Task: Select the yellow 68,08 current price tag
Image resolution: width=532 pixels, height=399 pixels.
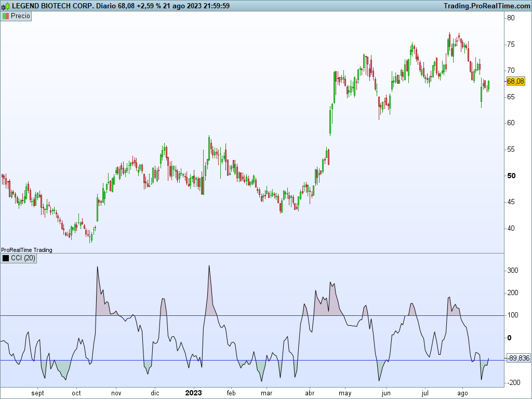Action: click(515, 81)
